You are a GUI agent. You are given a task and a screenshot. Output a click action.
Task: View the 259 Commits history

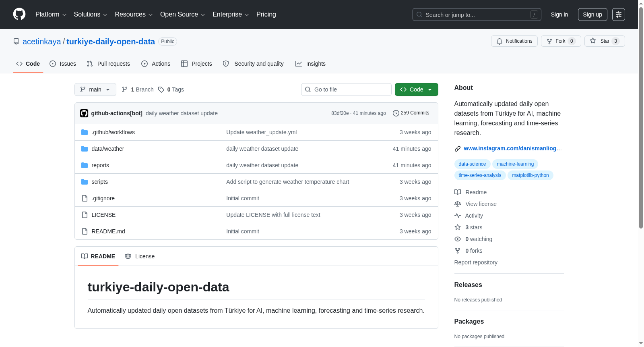click(x=411, y=113)
